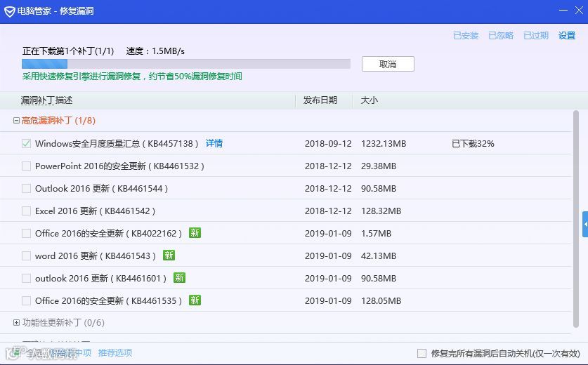This screenshot has width=588, height=365.
Task: Uncheck Windows安全月度质量汇总 KB4457138 checkbox
Action: (x=26, y=143)
